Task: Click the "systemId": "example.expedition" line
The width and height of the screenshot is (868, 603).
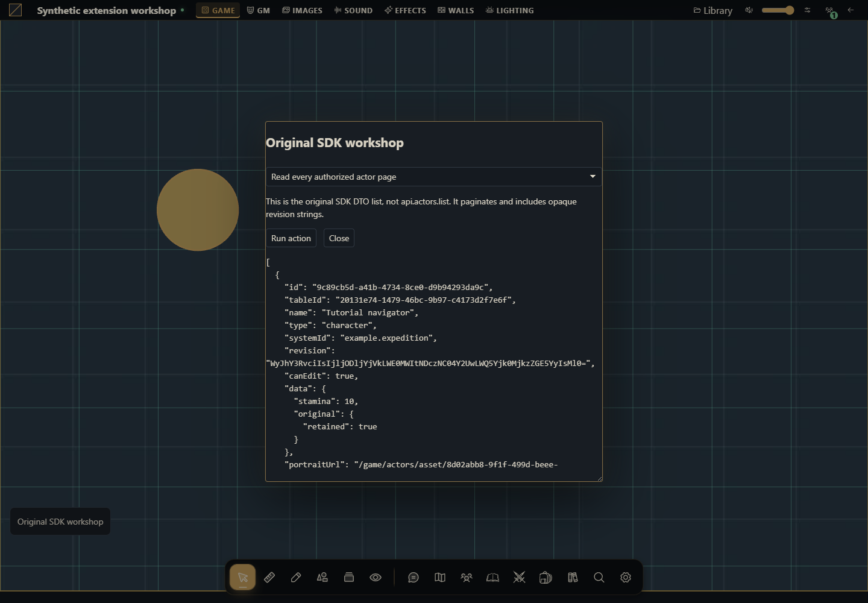Action: pos(360,338)
